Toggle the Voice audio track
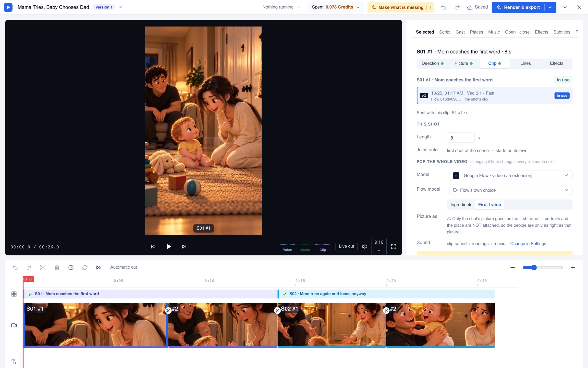 click(x=287, y=248)
